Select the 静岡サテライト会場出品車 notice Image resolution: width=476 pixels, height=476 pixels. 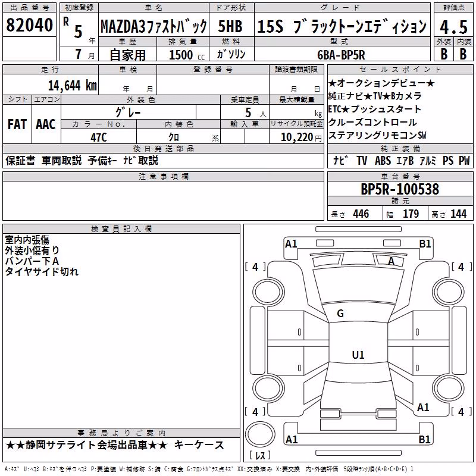pos(86,445)
